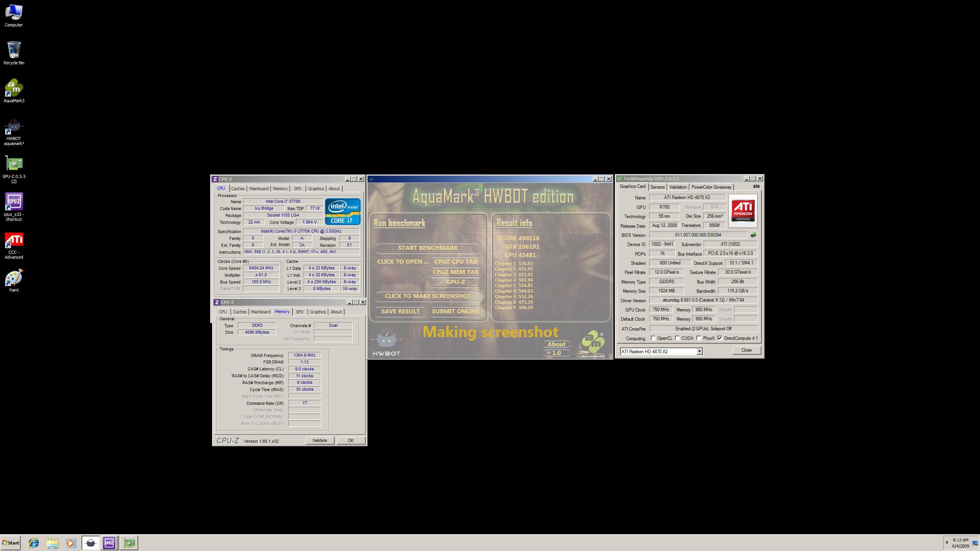Click the GPU-Z button in AquaMark window
The width and height of the screenshot is (980, 551).
(456, 282)
